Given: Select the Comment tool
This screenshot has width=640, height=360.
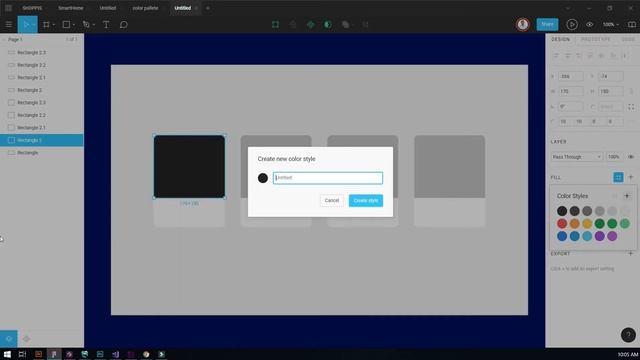Looking at the screenshot, I should click(123, 24).
